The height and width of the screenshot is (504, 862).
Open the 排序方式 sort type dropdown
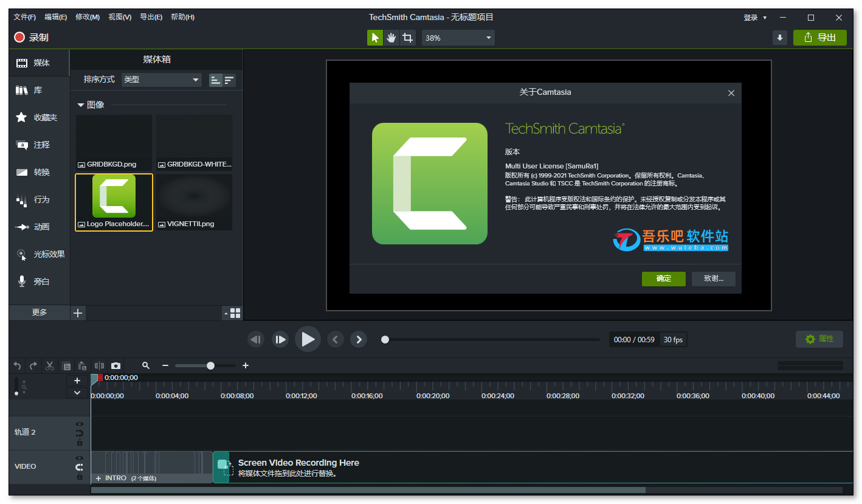[x=161, y=80]
